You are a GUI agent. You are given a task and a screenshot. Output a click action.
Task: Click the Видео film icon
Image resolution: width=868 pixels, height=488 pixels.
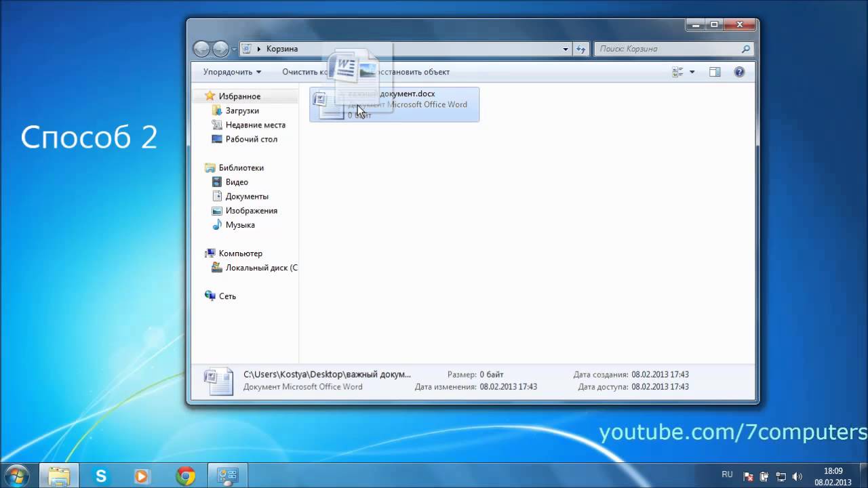click(x=217, y=182)
